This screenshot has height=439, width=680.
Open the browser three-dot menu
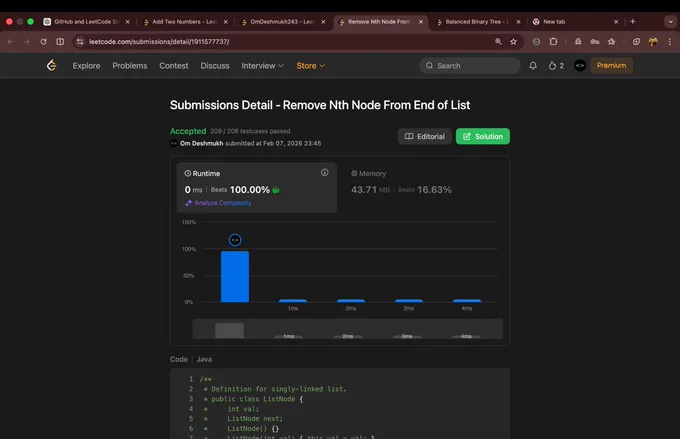[670, 42]
